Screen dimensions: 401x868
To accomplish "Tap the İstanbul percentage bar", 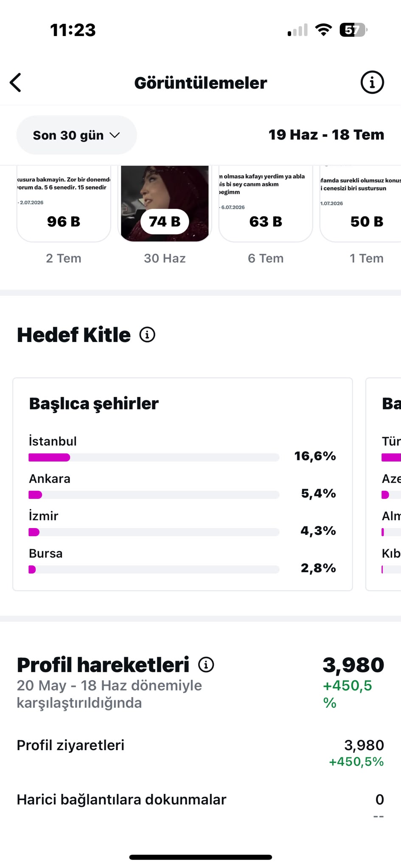I will [154, 457].
